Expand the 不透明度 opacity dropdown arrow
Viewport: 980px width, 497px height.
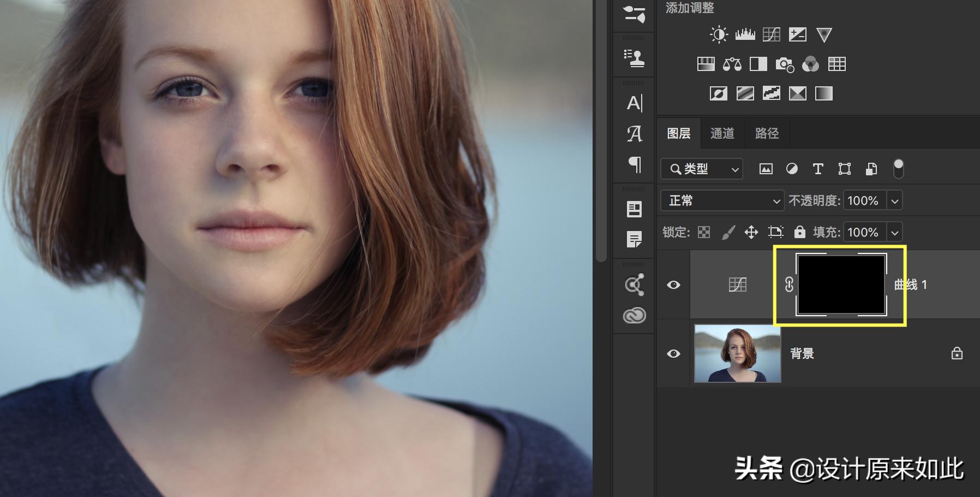coord(895,201)
